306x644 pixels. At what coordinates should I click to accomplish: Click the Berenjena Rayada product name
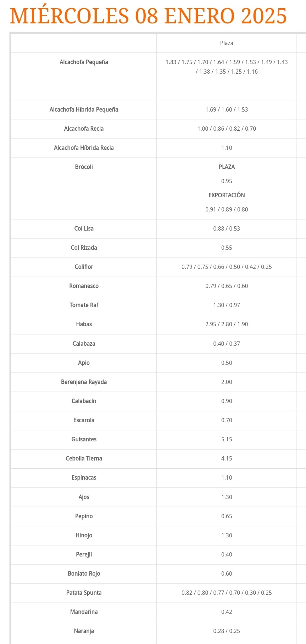click(84, 382)
